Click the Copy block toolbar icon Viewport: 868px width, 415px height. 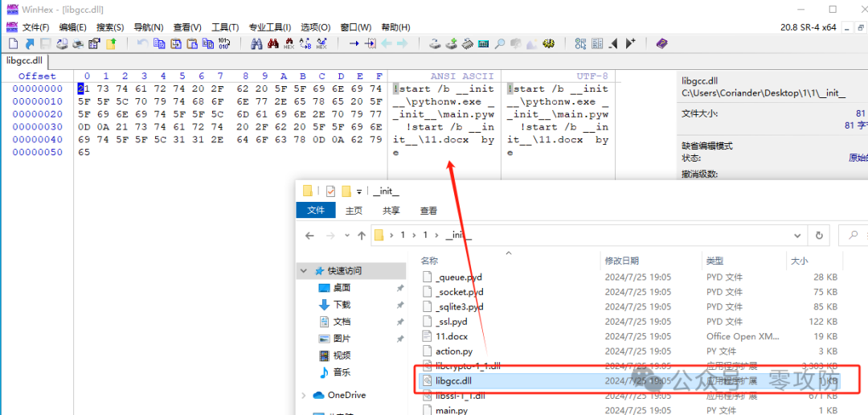159,43
